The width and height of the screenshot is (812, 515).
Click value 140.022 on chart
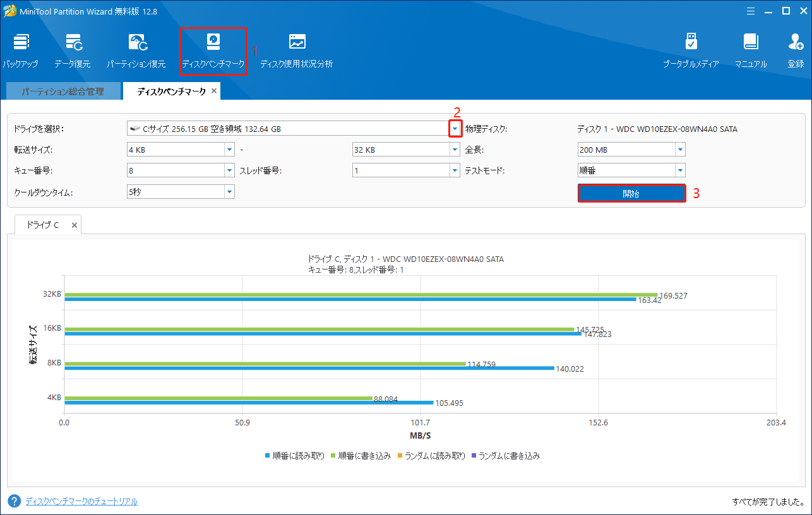(570, 369)
